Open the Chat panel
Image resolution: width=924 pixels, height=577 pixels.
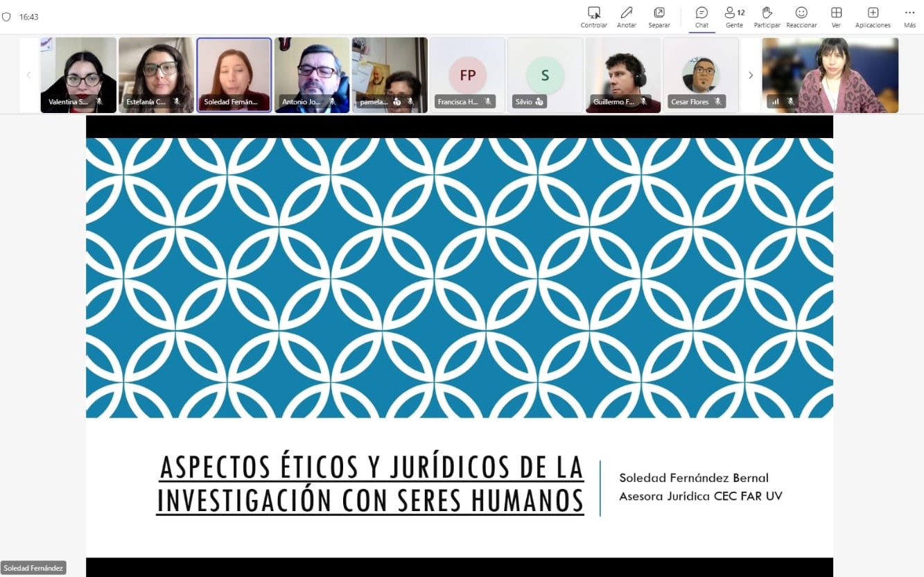701,17
